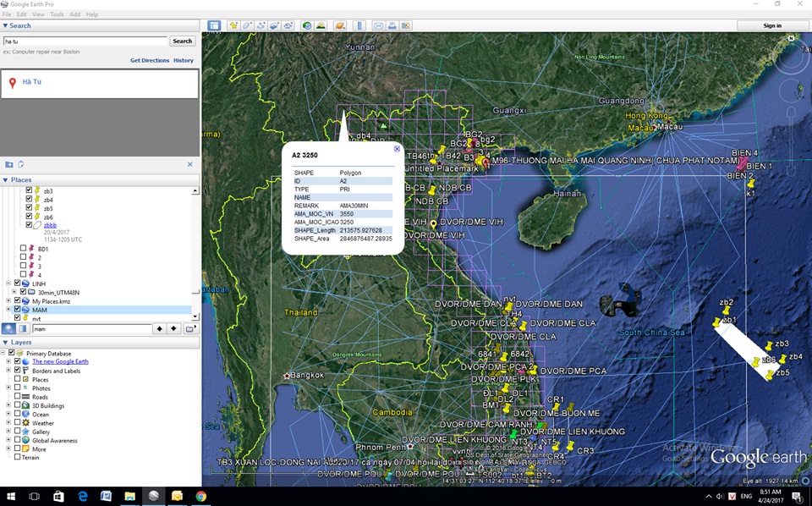Screen dimensions: 812x506
Task: Expand the Ocean layer node
Action: 8,414
